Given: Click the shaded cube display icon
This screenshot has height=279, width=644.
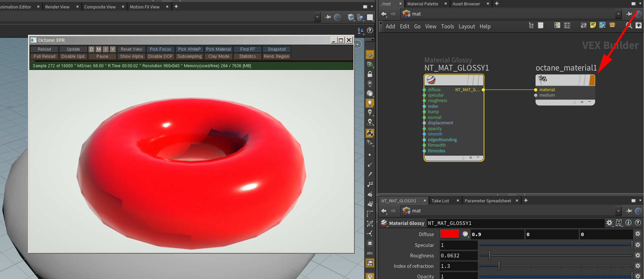Looking at the screenshot, I should click(351, 17).
